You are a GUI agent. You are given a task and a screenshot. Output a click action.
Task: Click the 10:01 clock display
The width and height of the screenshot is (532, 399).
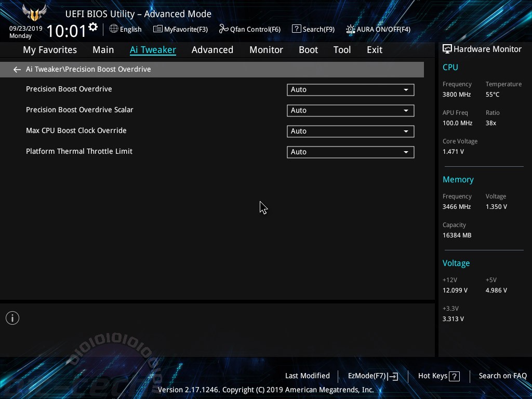tap(66, 31)
